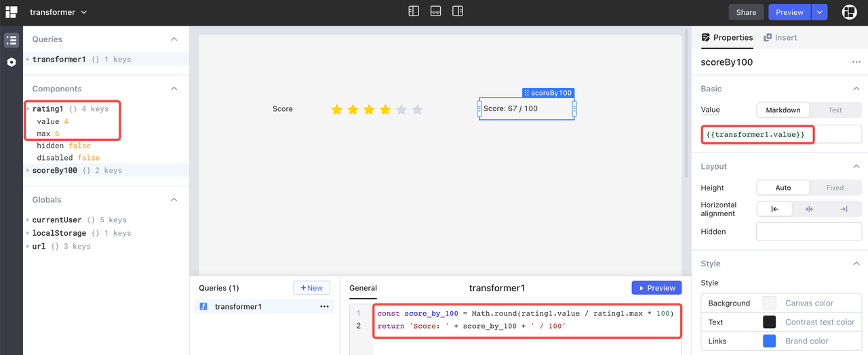The image size is (868, 355).
Task: Add a new query with New
Action: tap(311, 288)
